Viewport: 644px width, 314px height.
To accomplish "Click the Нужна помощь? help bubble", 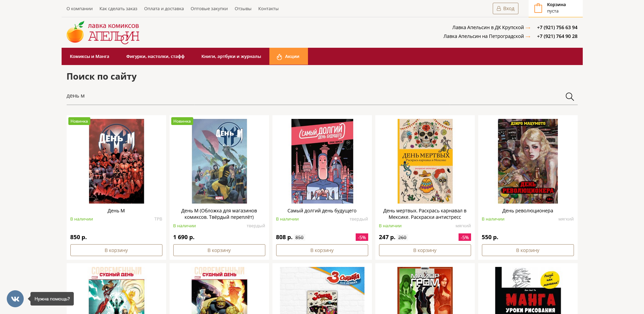I will pyautogui.click(x=52, y=299).
